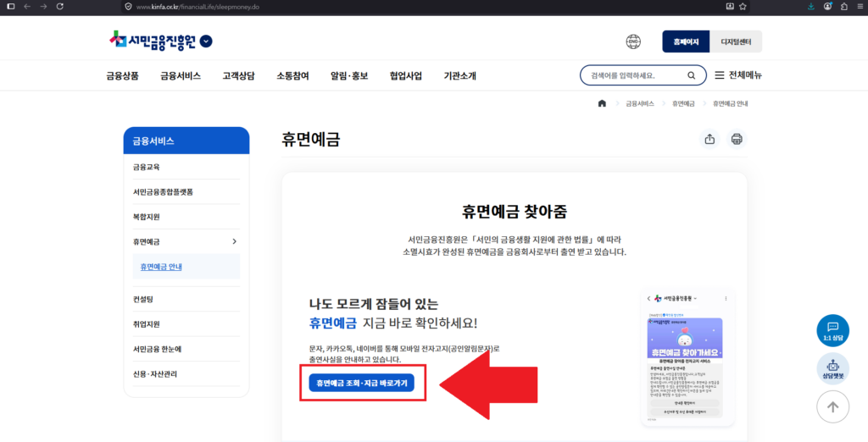Open the 상담챗봇 robot icon
This screenshot has width=868, height=442.
click(832, 368)
